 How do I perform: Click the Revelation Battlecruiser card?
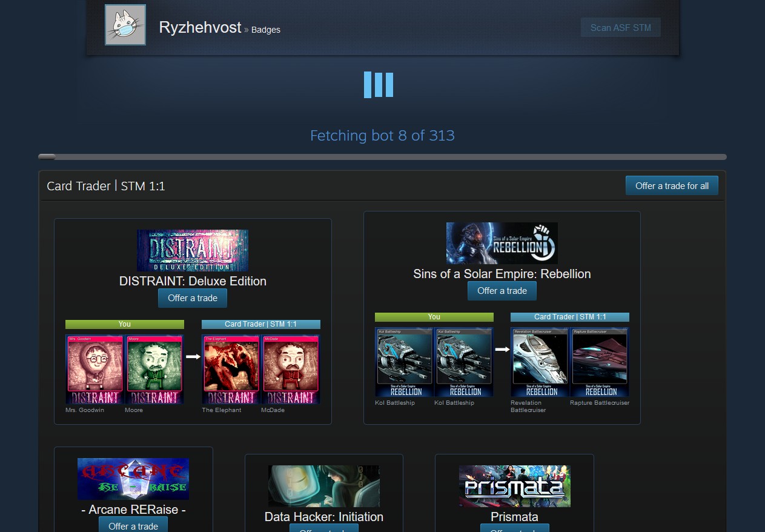click(x=540, y=362)
